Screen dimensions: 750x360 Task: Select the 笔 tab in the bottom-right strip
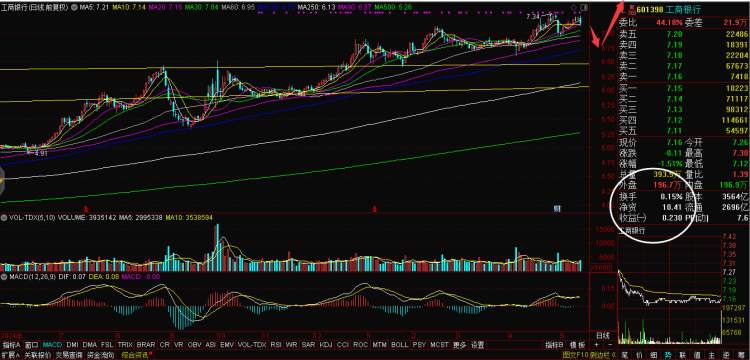(624, 355)
